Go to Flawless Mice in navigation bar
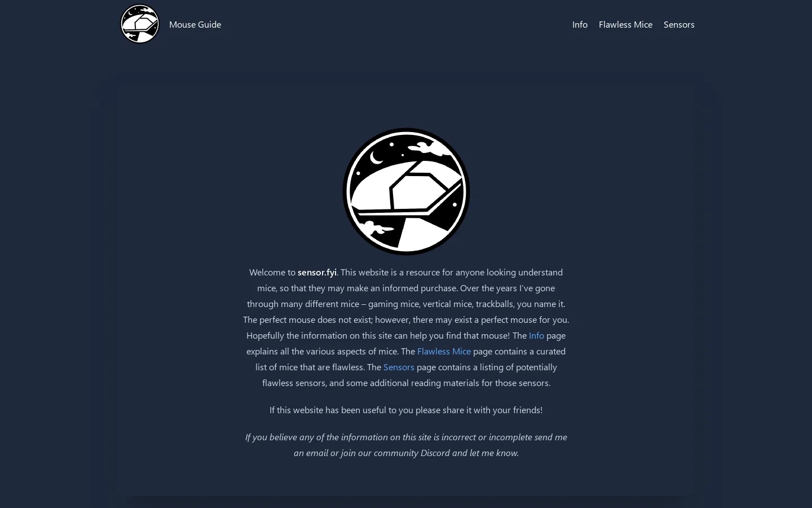Screen dimensions: 812x508 coord(625,24)
